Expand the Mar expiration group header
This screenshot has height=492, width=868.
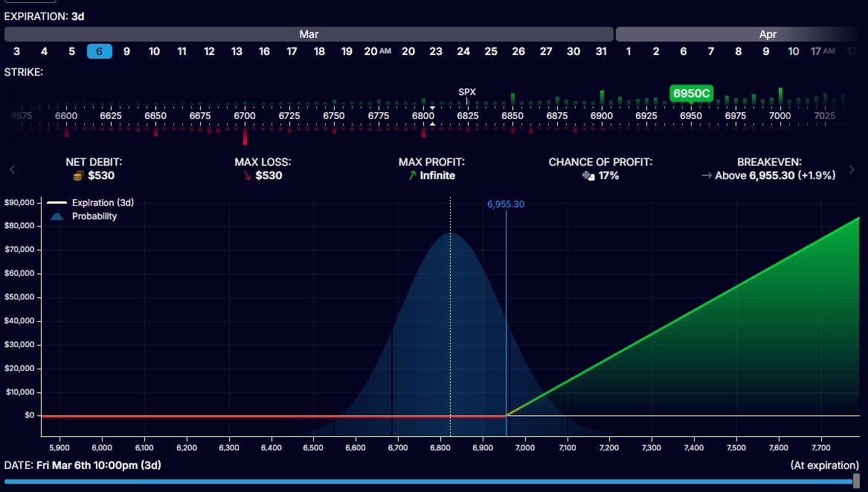pos(309,34)
